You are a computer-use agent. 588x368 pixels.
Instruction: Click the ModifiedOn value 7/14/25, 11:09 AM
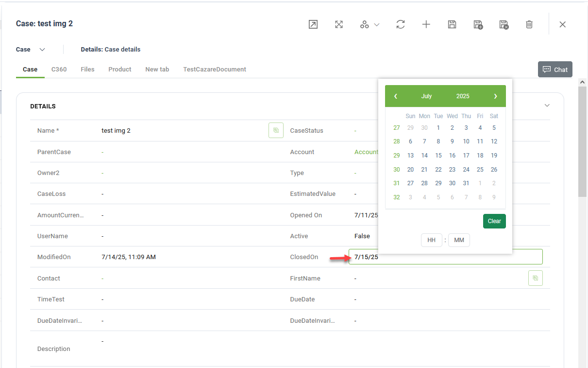[129, 257]
